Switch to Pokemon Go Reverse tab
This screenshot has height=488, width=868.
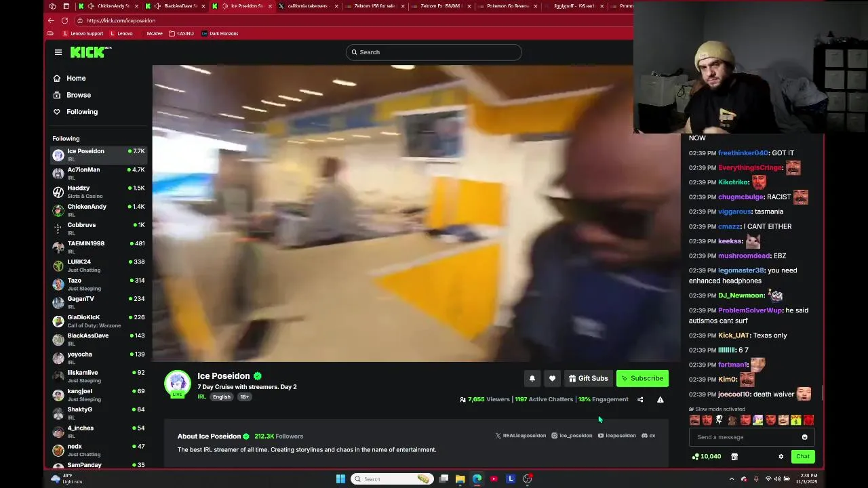pyautogui.click(x=507, y=6)
